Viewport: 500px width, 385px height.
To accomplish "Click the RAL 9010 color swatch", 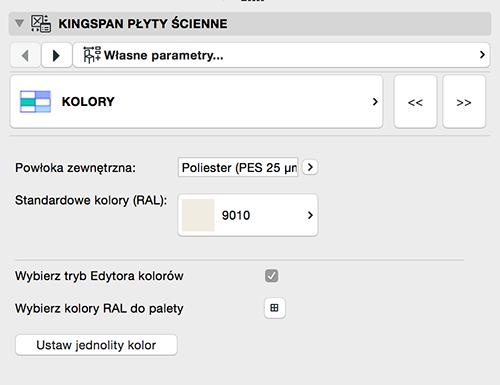I will 198,215.
